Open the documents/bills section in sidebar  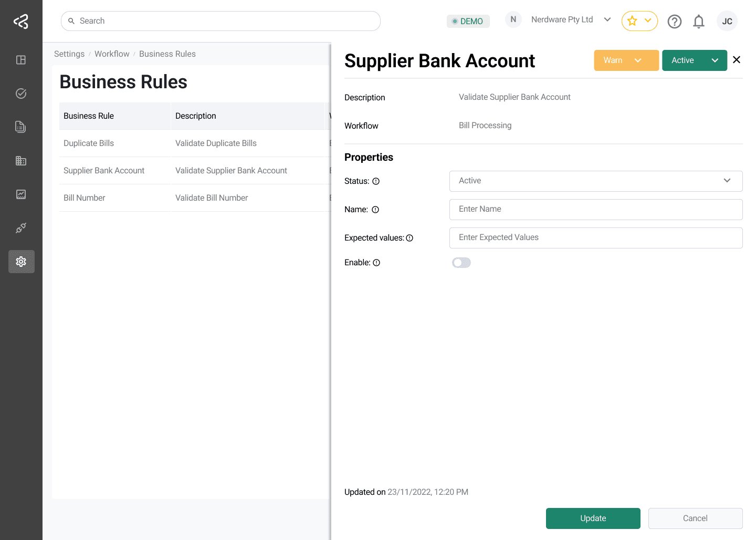click(x=21, y=127)
